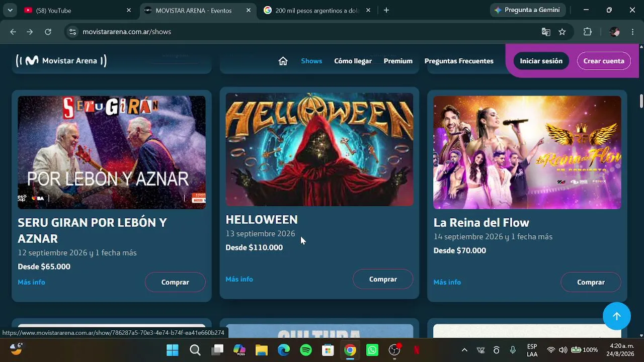This screenshot has width=644, height=362.
Task: Open a new browser tab
Action: [x=386, y=10]
